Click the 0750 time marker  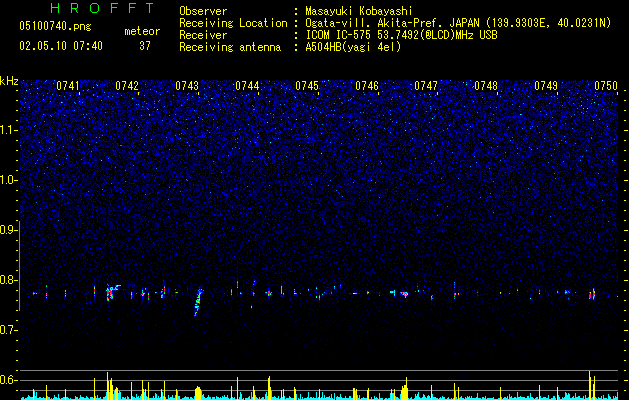[x=606, y=86]
